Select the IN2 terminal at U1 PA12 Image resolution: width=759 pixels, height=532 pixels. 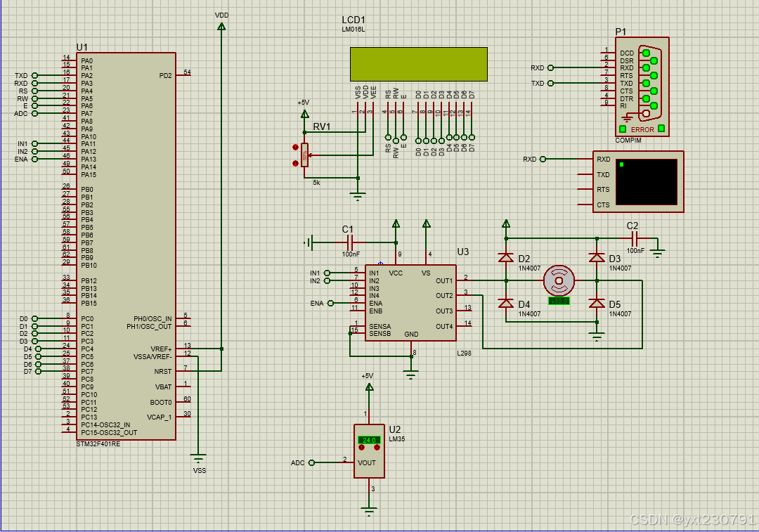coord(35,152)
